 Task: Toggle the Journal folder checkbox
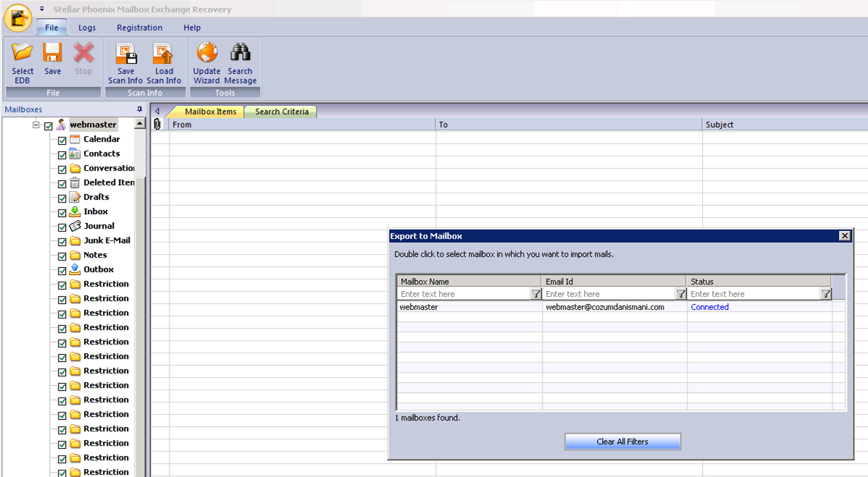[x=62, y=227]
